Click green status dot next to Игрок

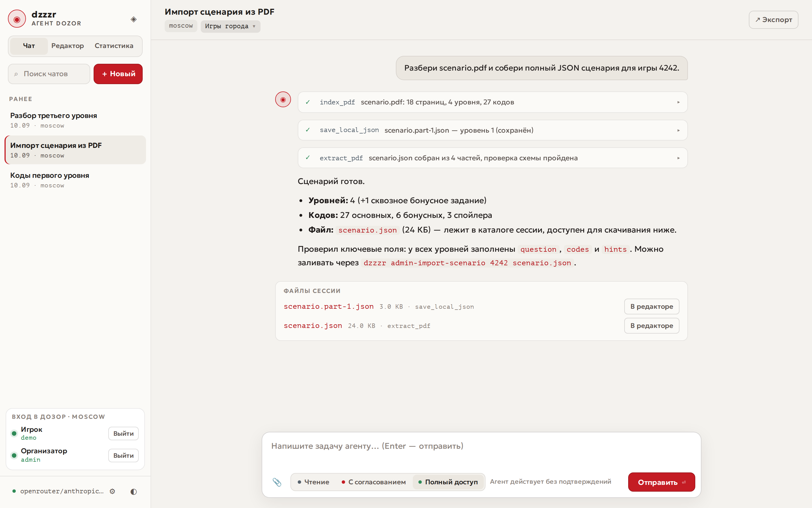coord(14,433)
